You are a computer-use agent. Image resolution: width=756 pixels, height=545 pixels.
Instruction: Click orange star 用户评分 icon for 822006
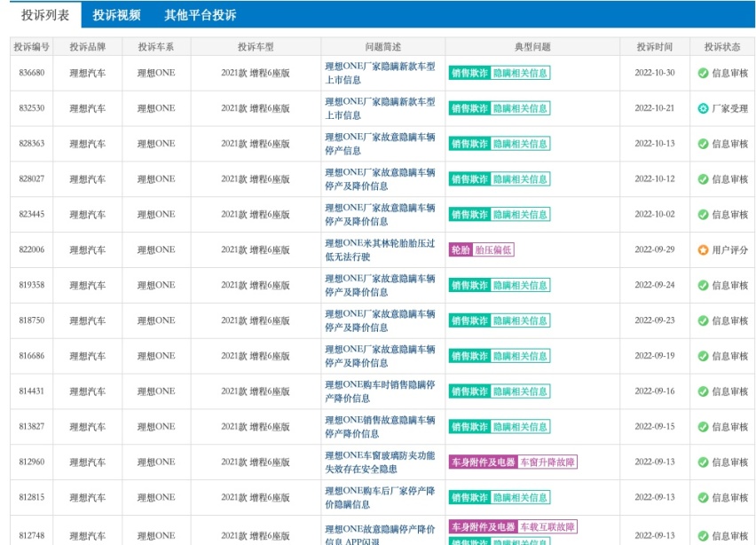coord(703,249)
